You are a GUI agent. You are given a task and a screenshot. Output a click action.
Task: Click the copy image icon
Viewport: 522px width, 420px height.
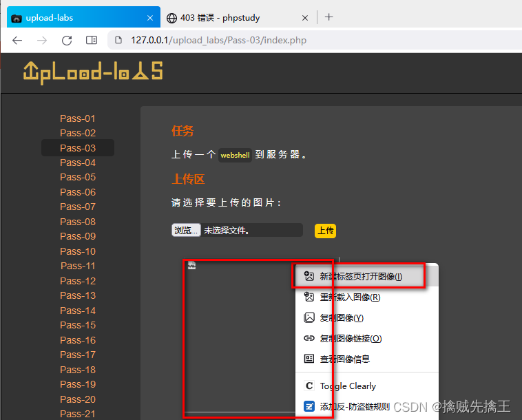(309, 317)
